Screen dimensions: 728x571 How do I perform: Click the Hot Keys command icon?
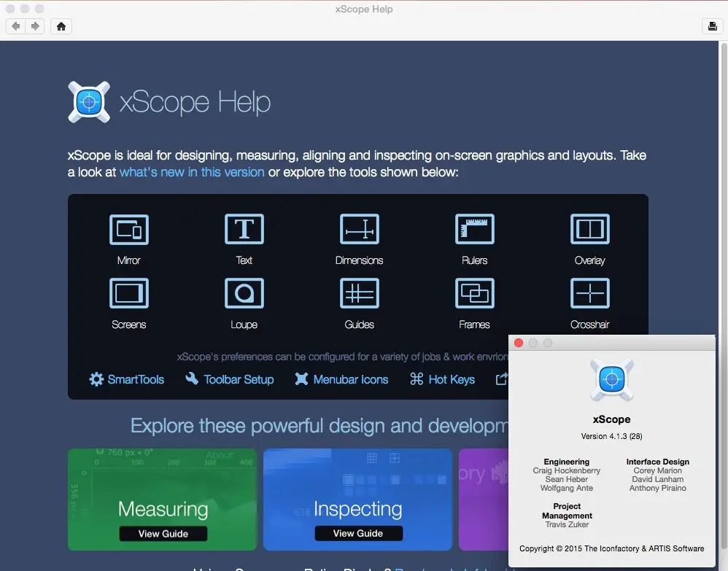tap(417, 379)
